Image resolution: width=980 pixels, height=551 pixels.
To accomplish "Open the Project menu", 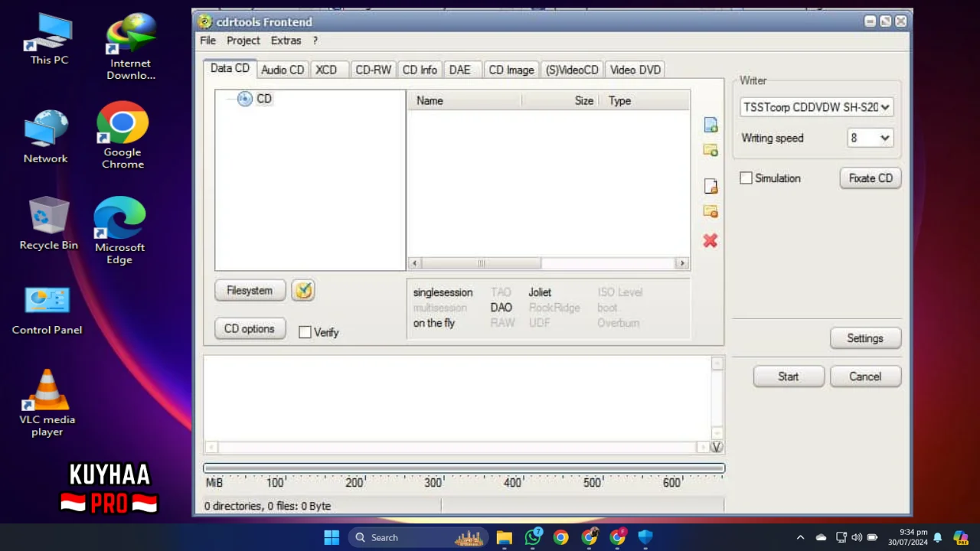I will pos(243,41).
